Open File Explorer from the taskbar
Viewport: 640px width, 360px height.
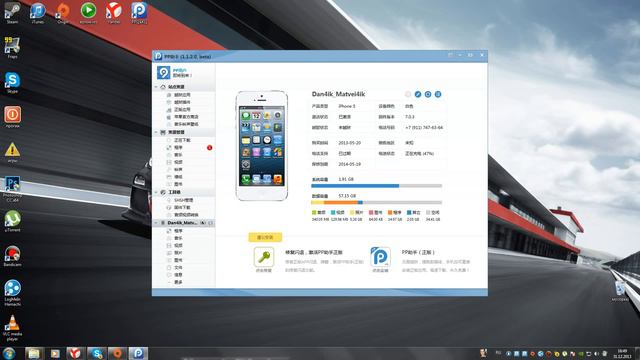pyautogui.click(x=34, y=353)
